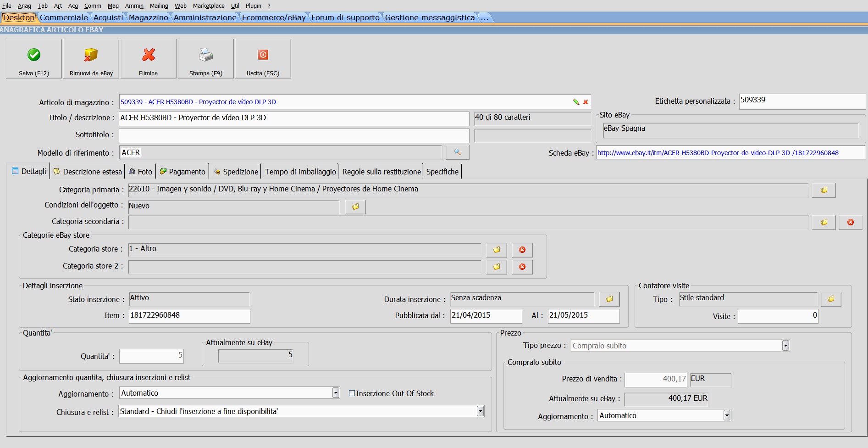Browse Contatore visite Tipo folder button

coord(831,299)
